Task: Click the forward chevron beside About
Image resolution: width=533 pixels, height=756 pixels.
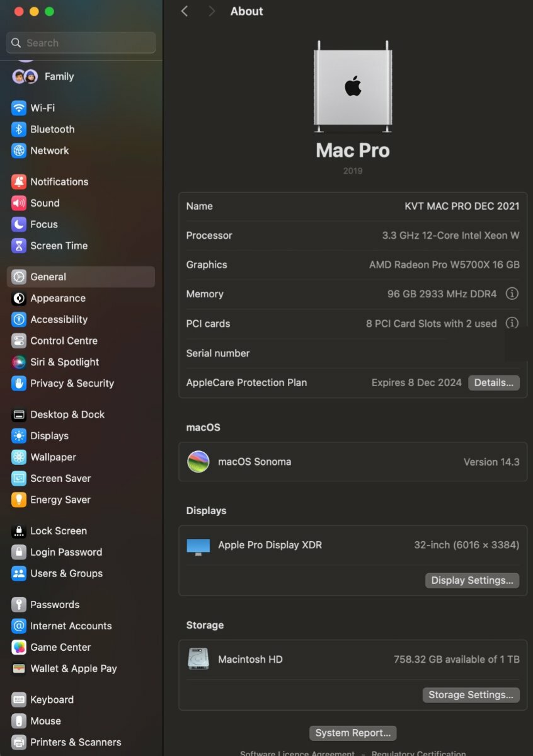Action: click(x=212, y=11)
